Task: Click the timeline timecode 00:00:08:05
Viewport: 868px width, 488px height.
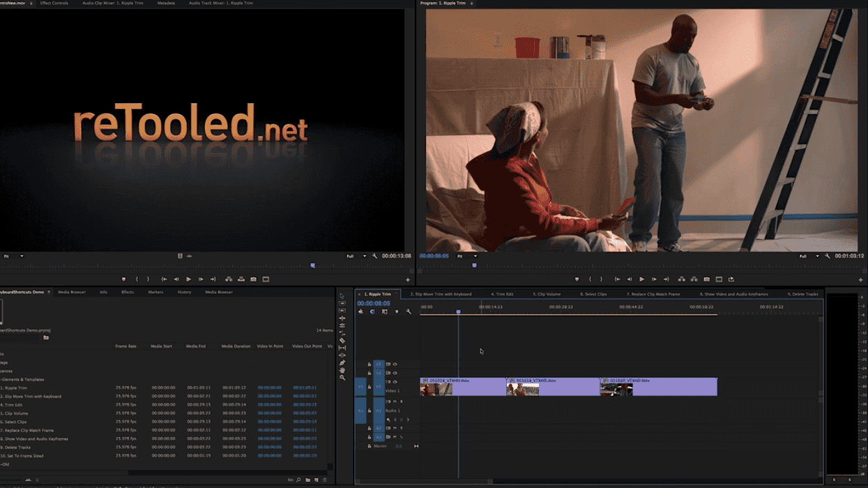Action: [x=374, y=304]
